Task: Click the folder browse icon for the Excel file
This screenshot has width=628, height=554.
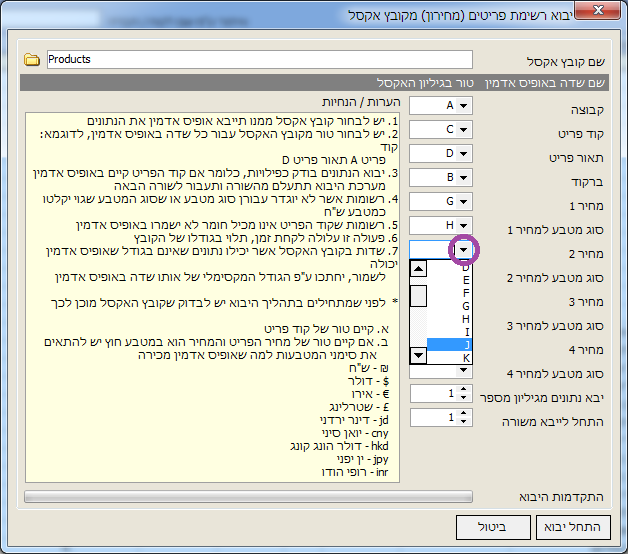Action: (x=32, y=60)
